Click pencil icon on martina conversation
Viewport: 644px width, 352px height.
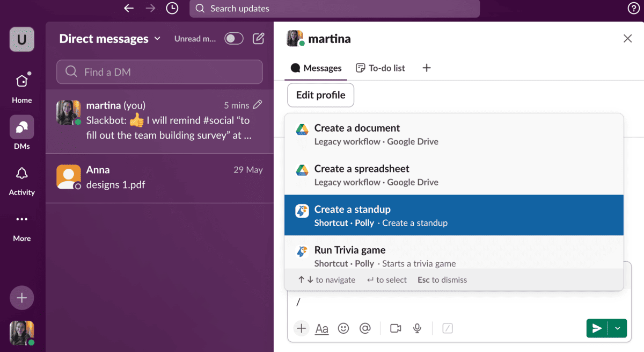(258, 105)
